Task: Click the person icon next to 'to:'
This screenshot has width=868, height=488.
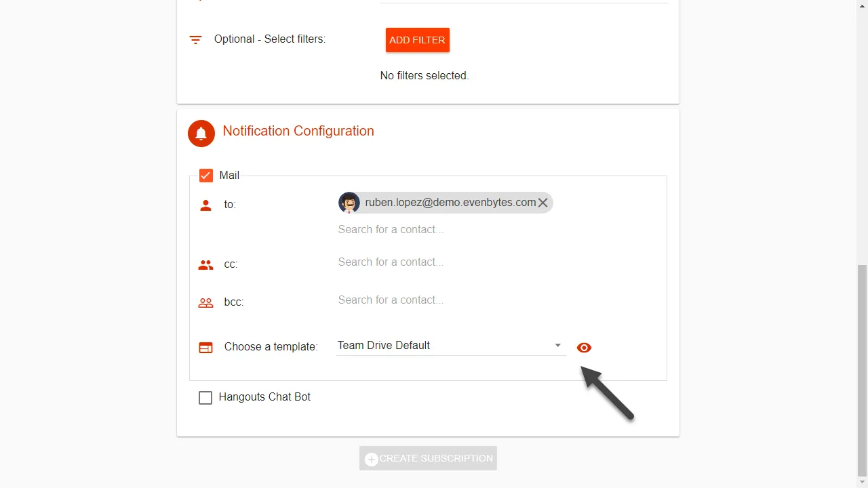Action: point(205,205)
